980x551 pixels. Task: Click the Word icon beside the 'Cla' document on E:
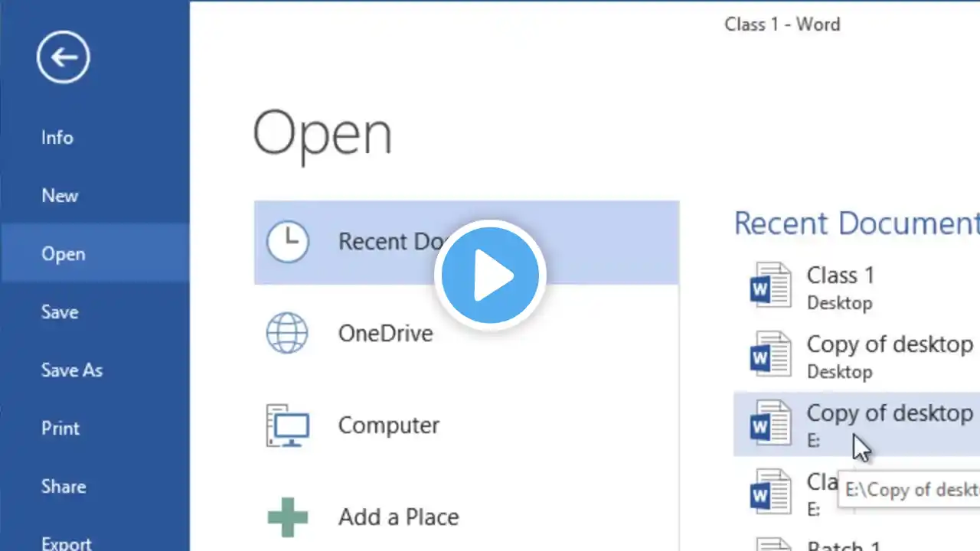click(x=770, y=492)
